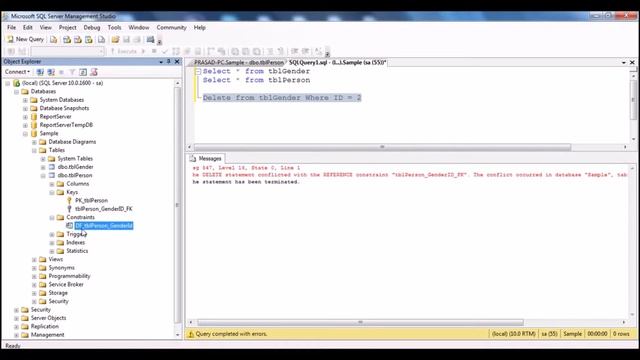
Task: Click the Parse checkmark icon
Action: tap(165, 51)
